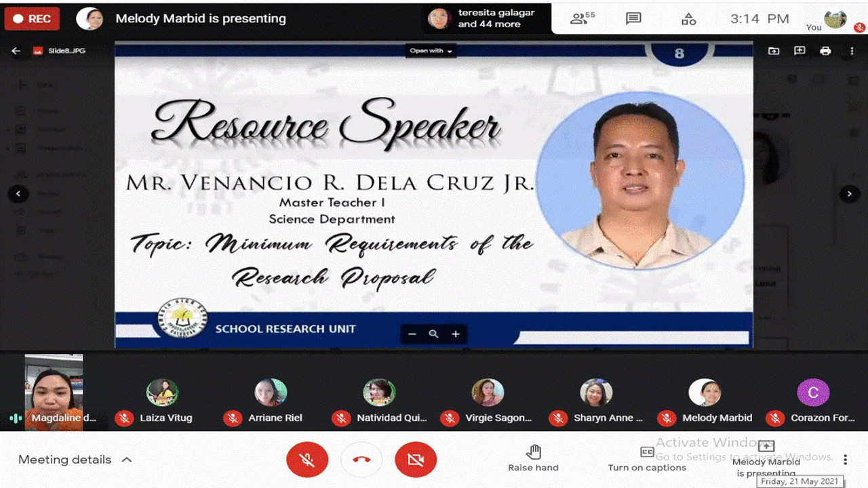Open the participants list showing 55
The image size is (868, 488).
[x=582, y=18]
